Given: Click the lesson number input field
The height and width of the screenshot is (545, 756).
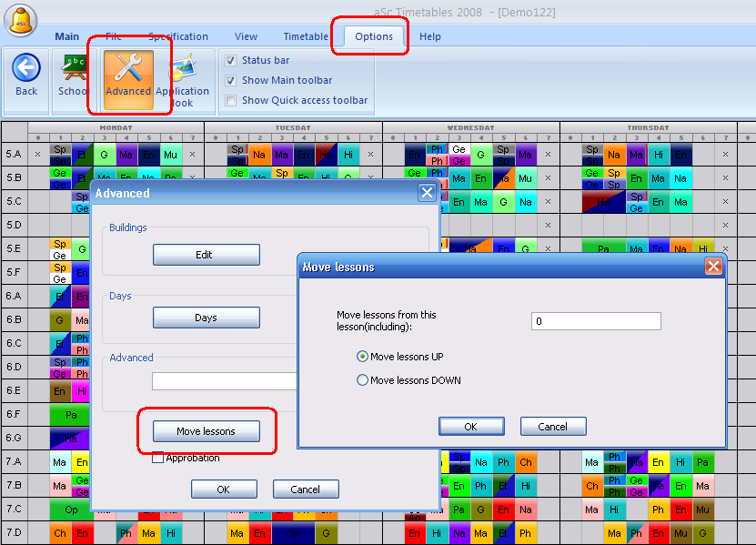Looking at the screenshot, I should point(596,321).
